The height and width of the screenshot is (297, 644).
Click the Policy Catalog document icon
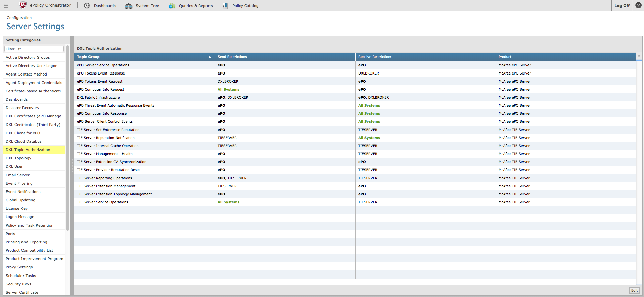tap(225, 6)
